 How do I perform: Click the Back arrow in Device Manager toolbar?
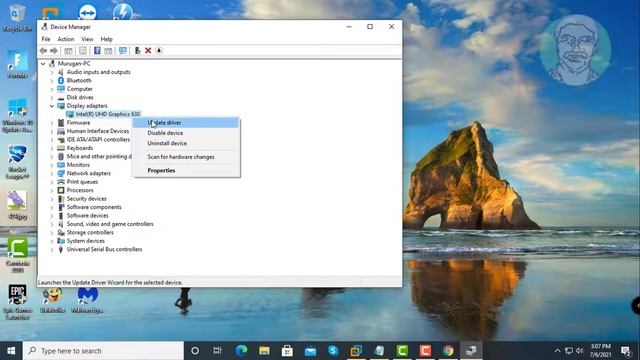(43, 51)
